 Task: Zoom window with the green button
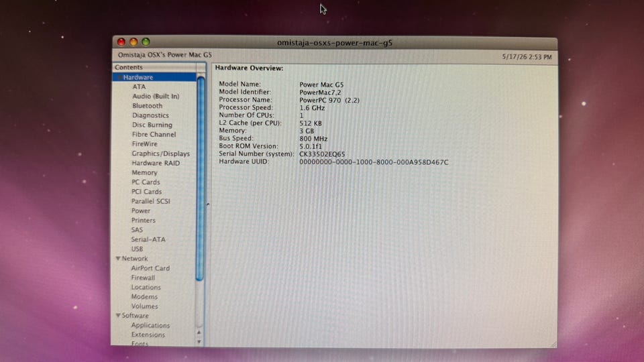pyautogui.click(x=146, y=42)
